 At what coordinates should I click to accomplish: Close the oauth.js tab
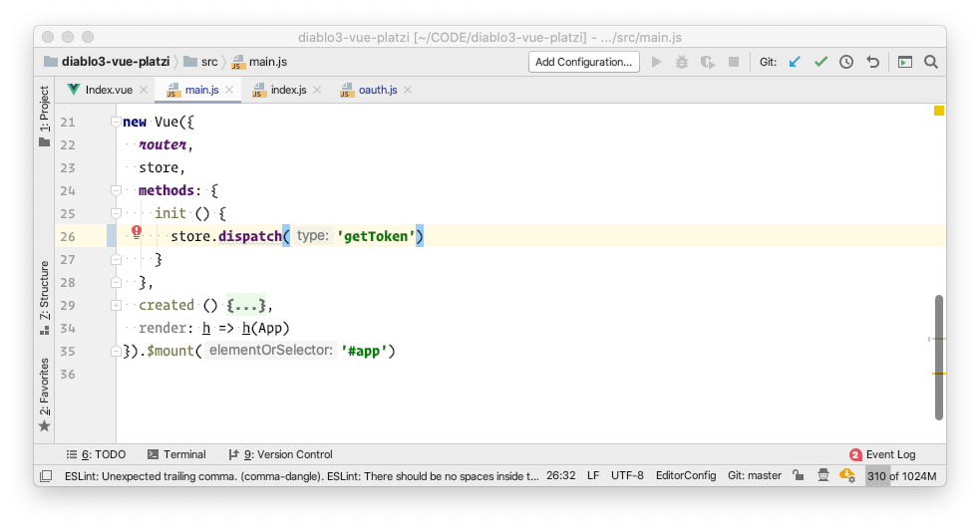coord(408,90)
